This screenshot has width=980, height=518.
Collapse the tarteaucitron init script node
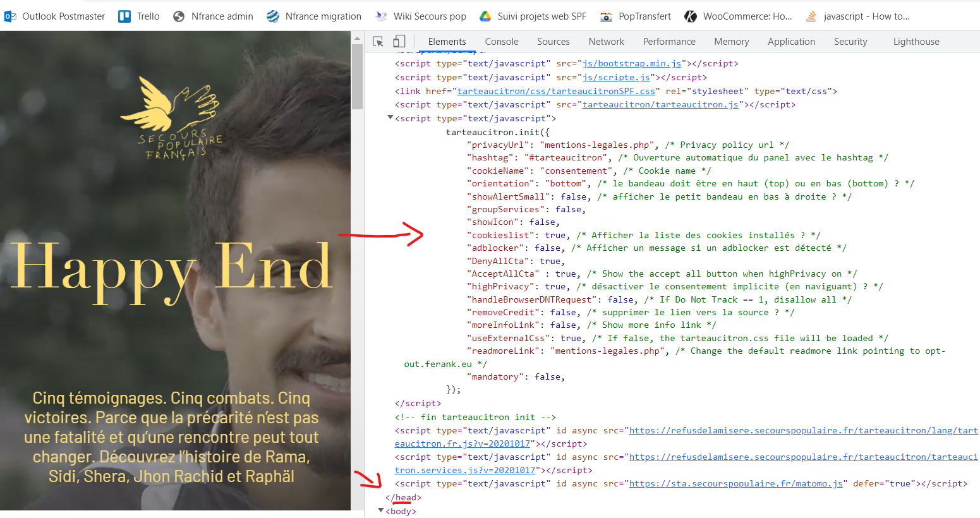390,118
